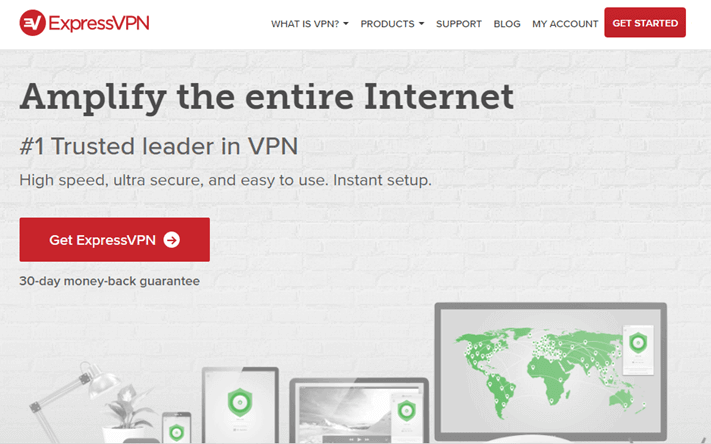This screenshot has height=444, width=711.
Task: Open MY ACCOUNT page
Action: click(565, 24)
